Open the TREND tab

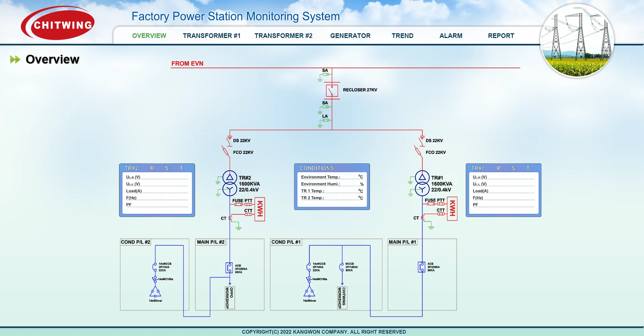point(402,36)
